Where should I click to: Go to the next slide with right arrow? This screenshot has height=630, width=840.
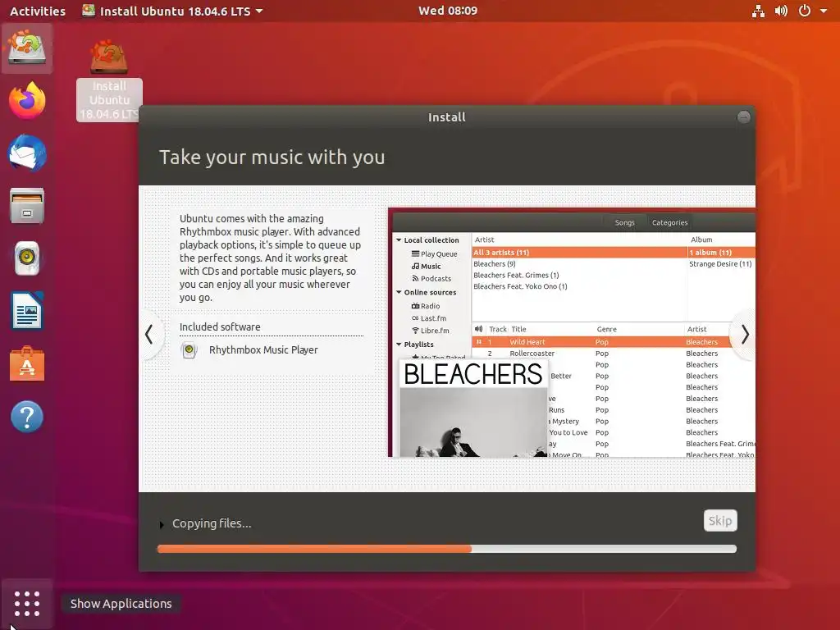(x=745, y=335)
